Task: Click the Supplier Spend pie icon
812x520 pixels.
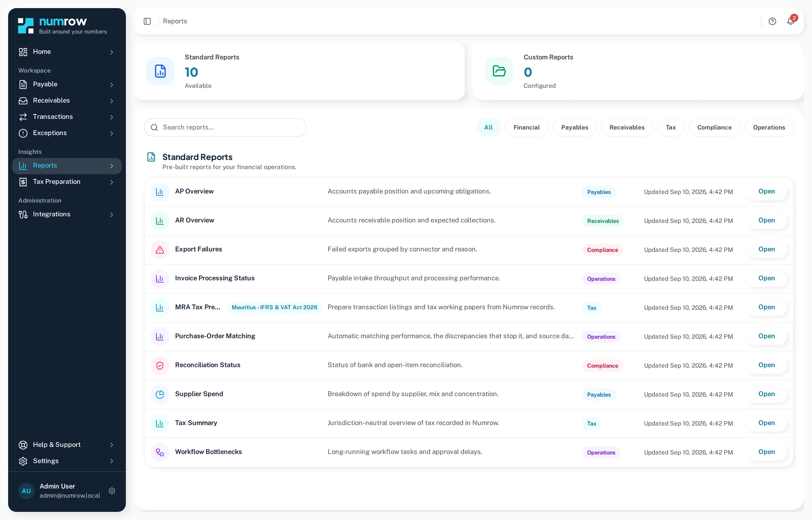Action: pos(160,394)
